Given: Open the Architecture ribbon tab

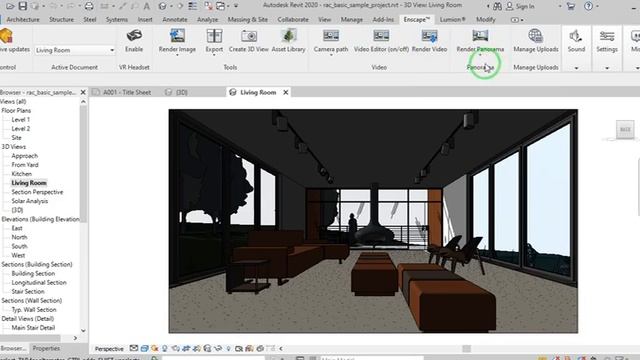Looking at the screenshot, I should point(23,19).
